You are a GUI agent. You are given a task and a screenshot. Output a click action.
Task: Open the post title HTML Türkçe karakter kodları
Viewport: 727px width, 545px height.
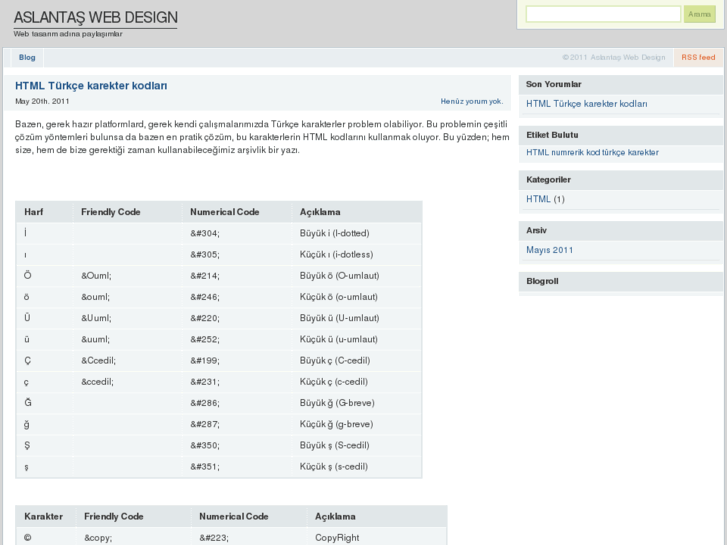click(91, 86)
